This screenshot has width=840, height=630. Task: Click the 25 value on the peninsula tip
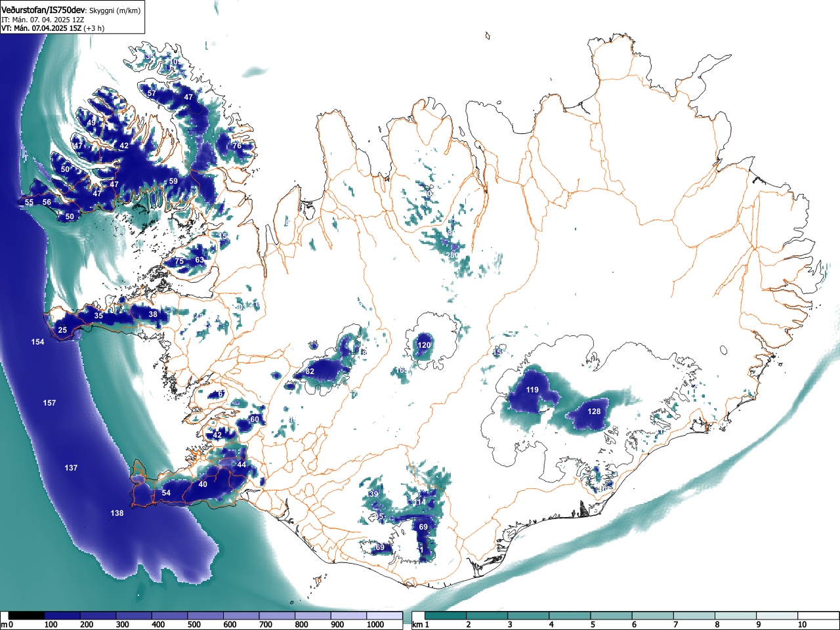[x=62, y=330]
